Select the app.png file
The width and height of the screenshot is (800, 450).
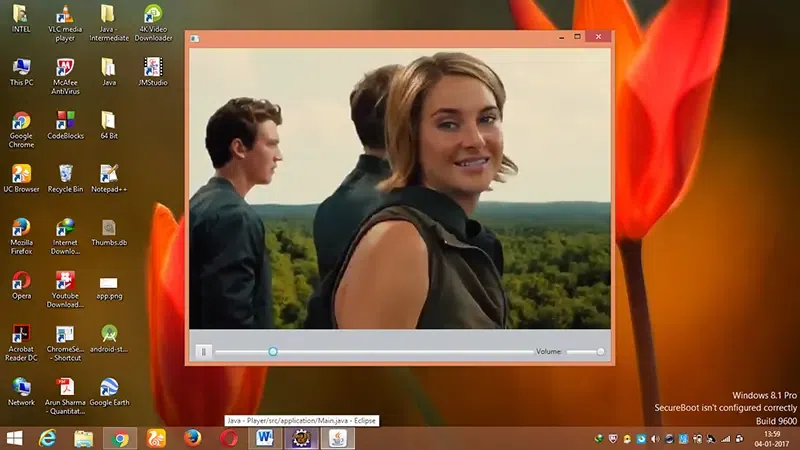109,288
